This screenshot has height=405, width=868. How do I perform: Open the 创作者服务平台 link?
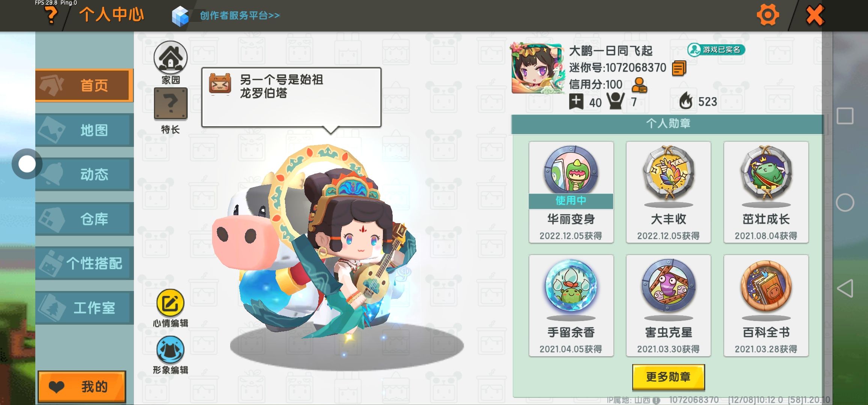click(240, 15)
